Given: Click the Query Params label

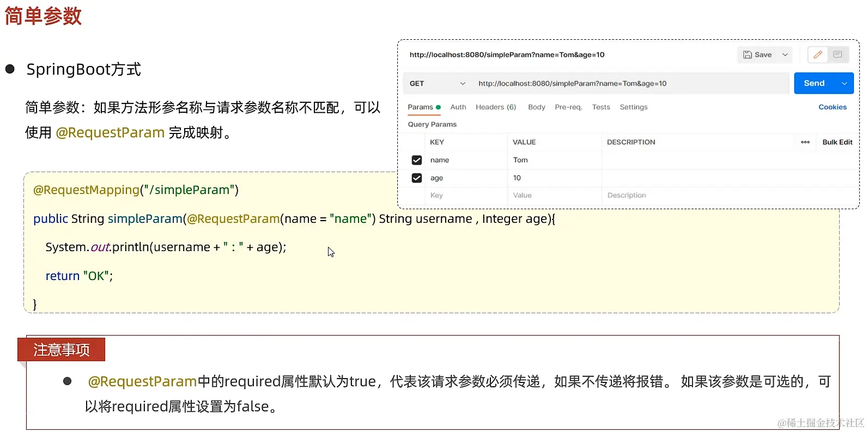Looking at the screenshot, I should tap(432, 125).
